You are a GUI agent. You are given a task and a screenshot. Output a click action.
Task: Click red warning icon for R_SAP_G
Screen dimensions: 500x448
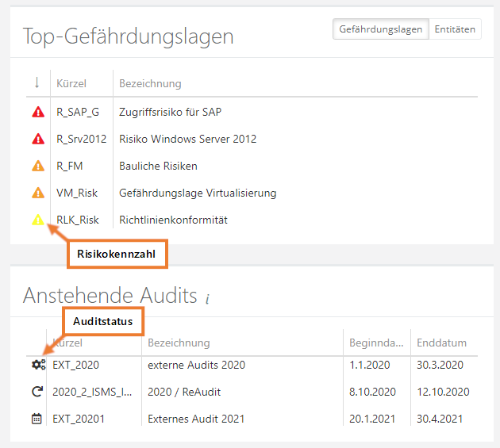coord(37,113)
